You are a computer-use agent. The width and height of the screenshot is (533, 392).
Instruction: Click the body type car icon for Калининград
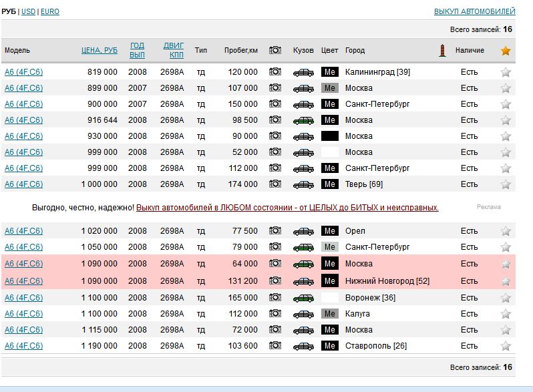[303, 72]
